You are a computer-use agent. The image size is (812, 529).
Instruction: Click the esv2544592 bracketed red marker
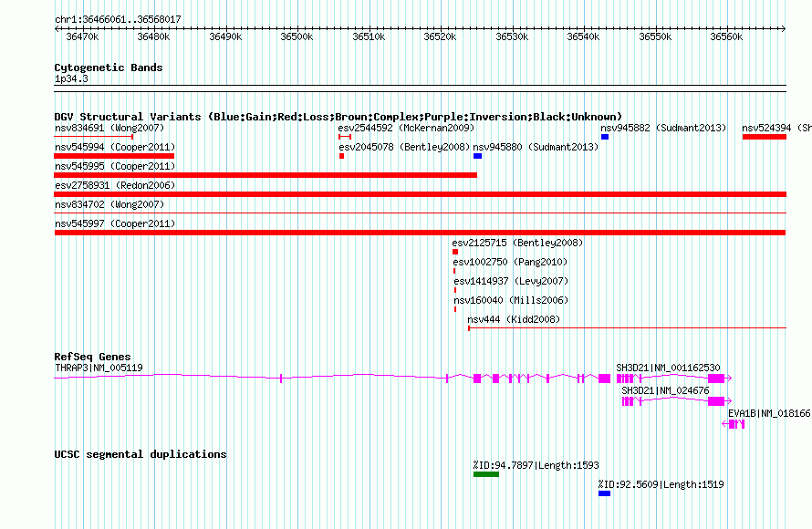[345, 137]
